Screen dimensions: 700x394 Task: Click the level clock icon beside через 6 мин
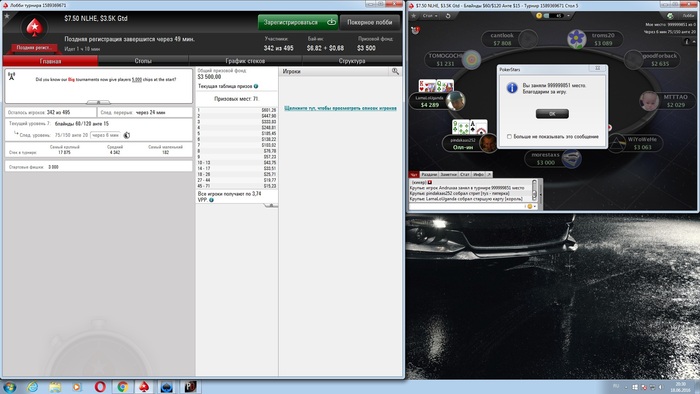pyautogui.click(x=127, y=135)
